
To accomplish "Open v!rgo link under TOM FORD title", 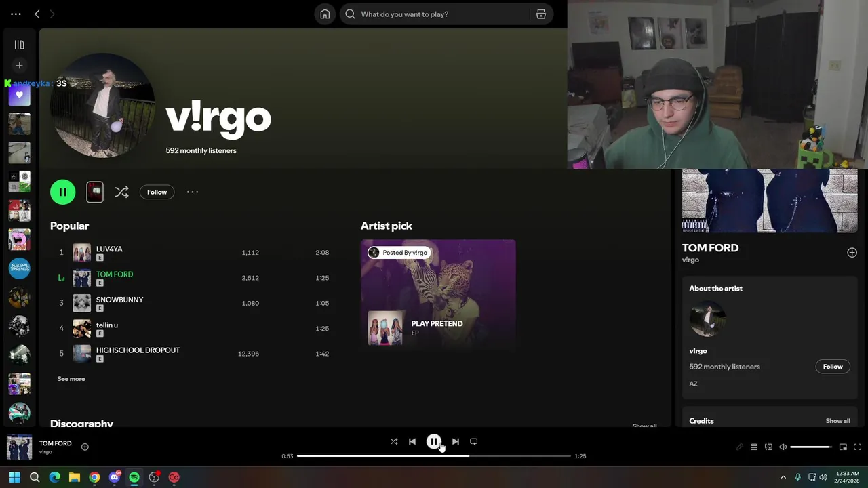I will click(690, 260).
